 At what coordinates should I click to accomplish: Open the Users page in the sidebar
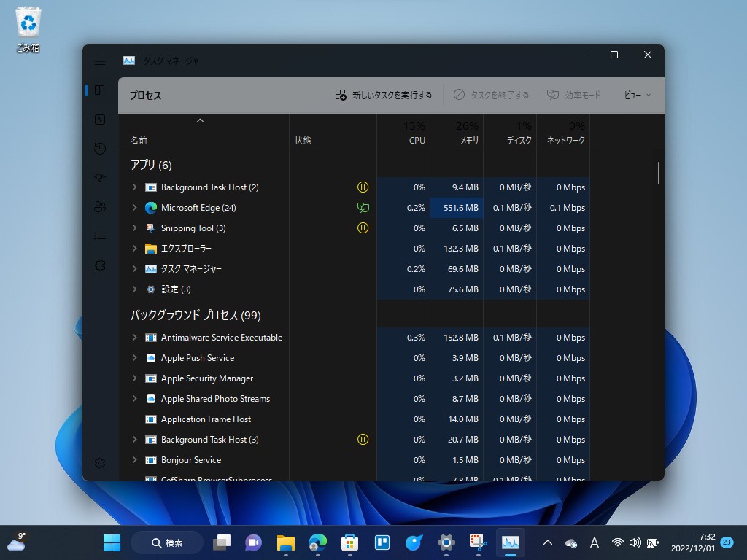coord(100,207)
